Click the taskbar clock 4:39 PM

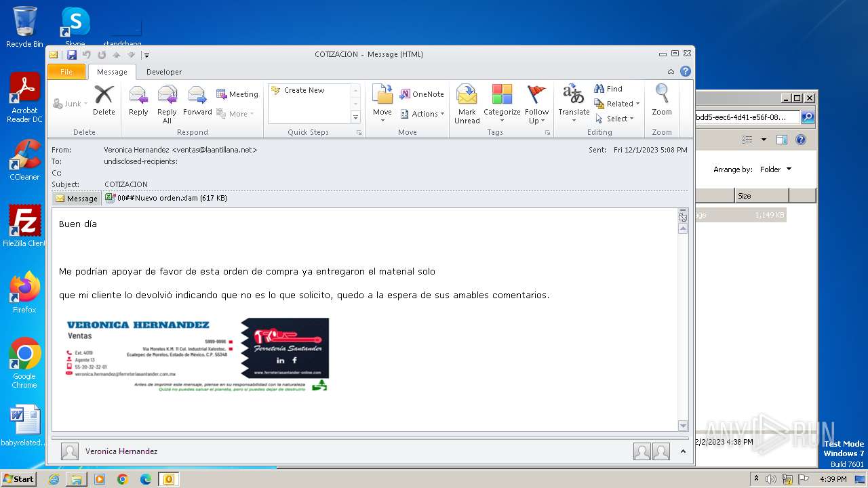833,479
